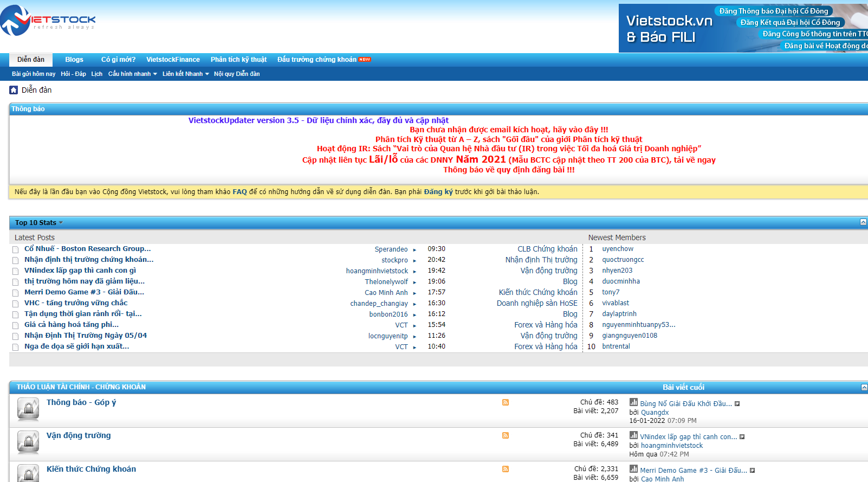Click post icon beside thị trường hôm nay đã giảm
The image size is (868, 482).
16,282
